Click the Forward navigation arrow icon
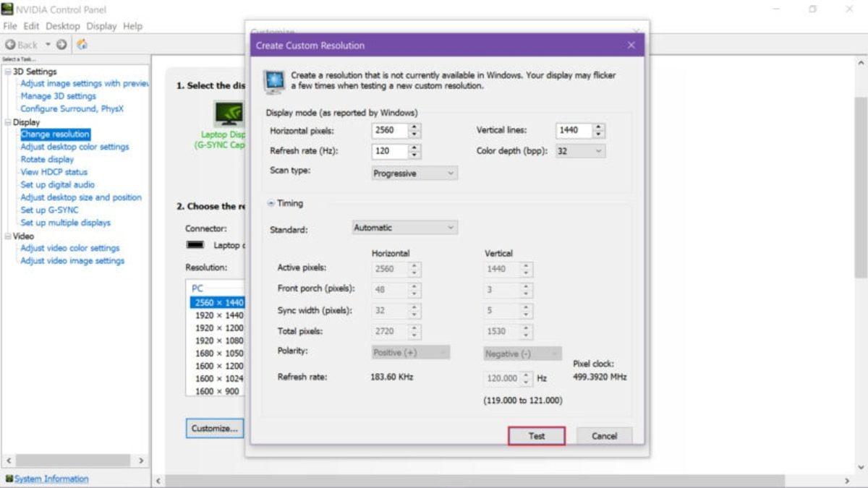The image size is (868, 488). click(x=62, y=43)
